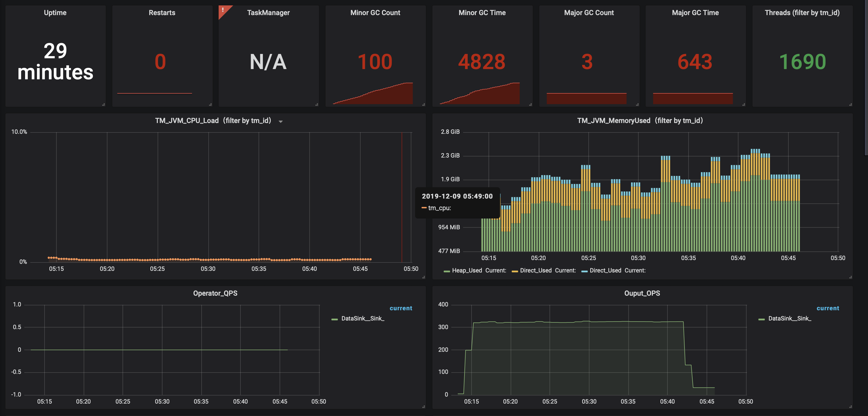Open the TM_JVM_MemoryUsed panel title menu
Screen dimensions: 868x416
(x=640, y=121)
